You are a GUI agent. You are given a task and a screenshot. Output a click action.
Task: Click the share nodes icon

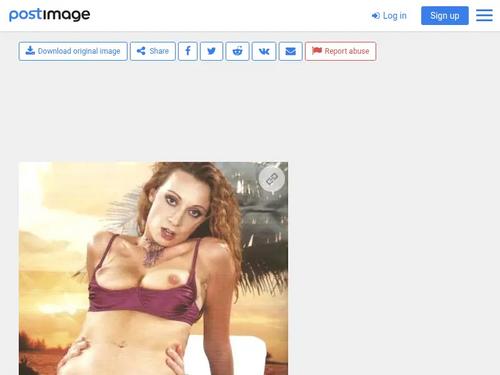pyautogui.click(x=141, y=51)
